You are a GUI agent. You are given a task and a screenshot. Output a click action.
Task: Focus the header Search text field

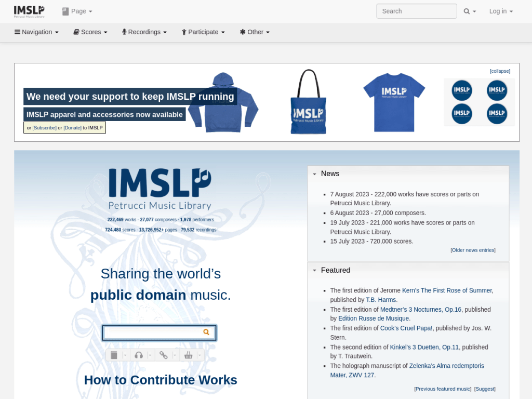click(x=416, y=11)
